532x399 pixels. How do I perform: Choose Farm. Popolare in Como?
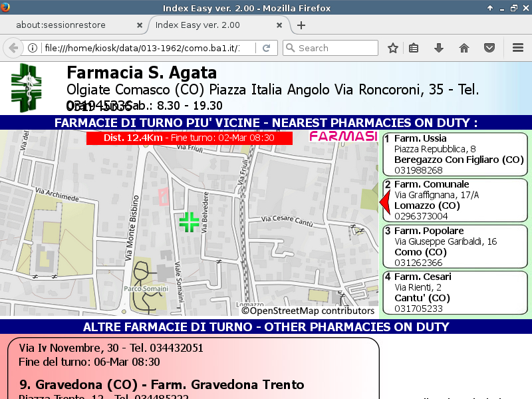pos(454,246)
